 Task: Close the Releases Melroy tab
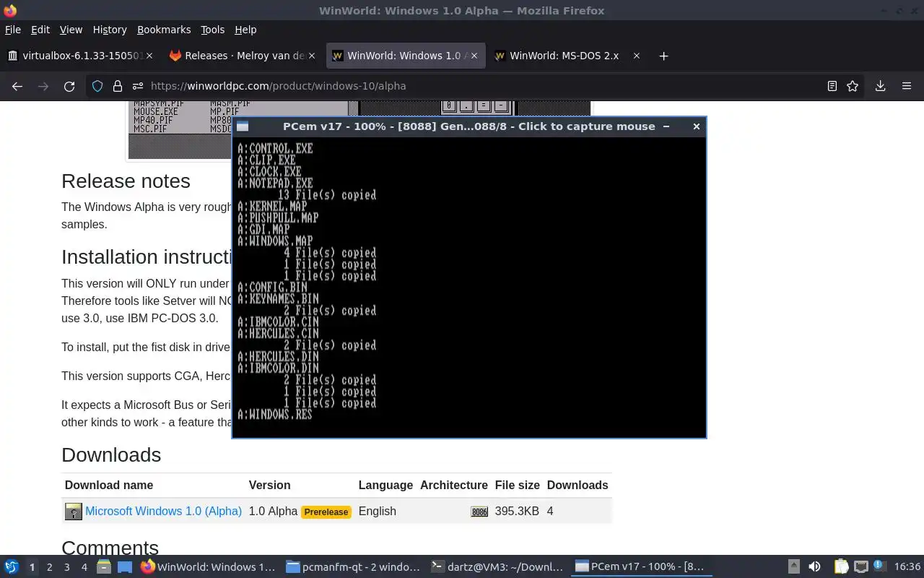[312, 56]
